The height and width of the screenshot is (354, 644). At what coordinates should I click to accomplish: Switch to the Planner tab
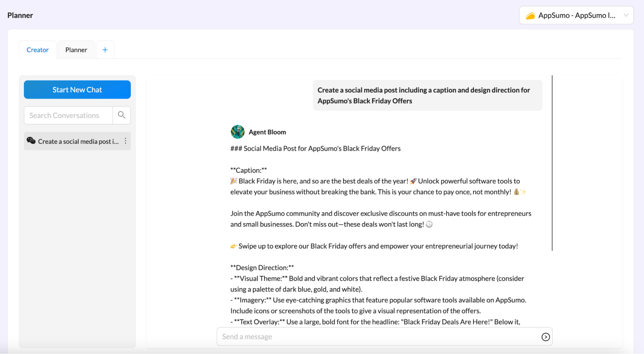76,50
